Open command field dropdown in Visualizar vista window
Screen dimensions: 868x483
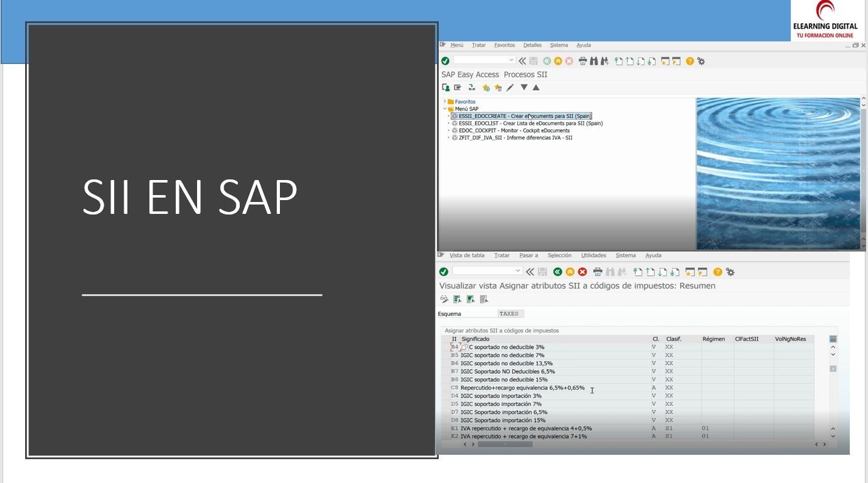[x=518, y=271]
